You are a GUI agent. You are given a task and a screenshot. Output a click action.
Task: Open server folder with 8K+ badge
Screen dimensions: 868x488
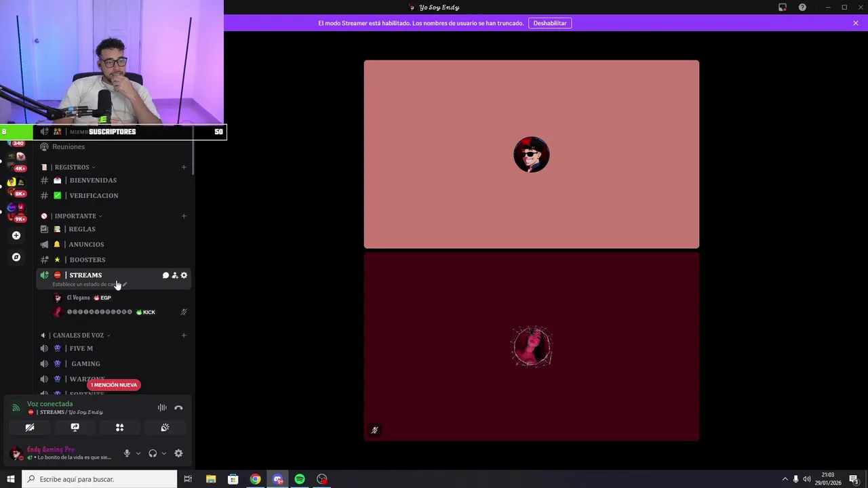[x=16, y=186]
